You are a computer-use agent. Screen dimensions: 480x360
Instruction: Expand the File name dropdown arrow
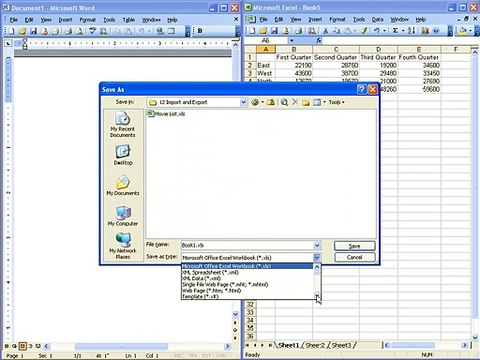tap(317, 245)
